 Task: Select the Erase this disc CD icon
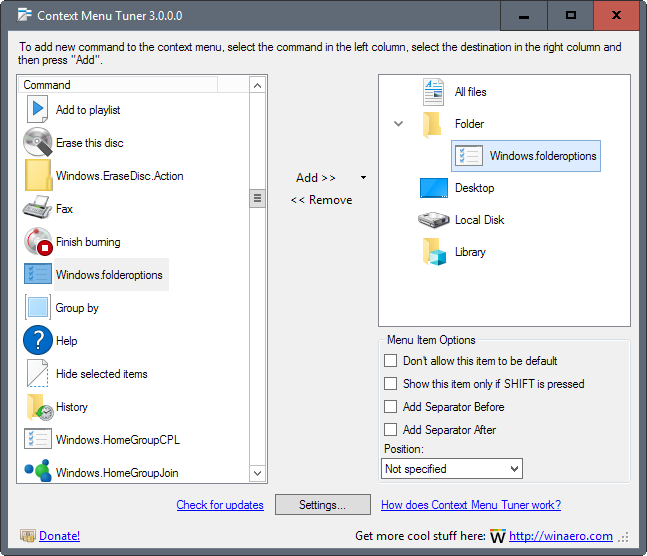(38, 142)
